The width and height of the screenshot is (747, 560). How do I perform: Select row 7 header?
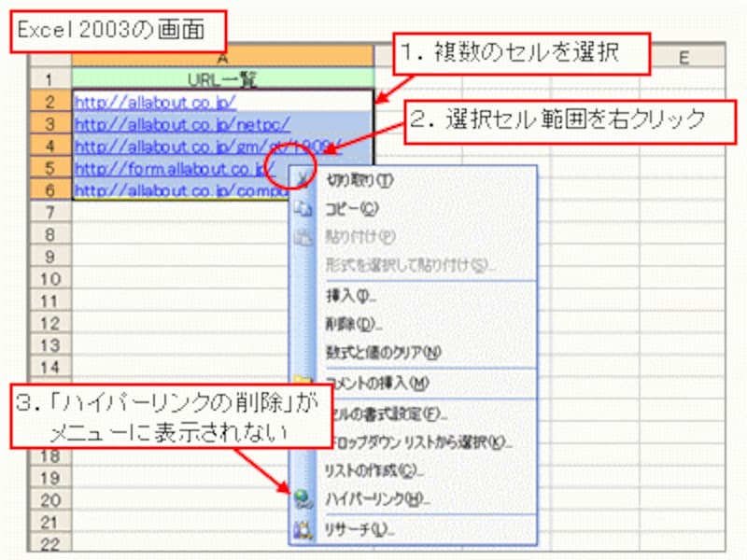(x=50, y=213)
